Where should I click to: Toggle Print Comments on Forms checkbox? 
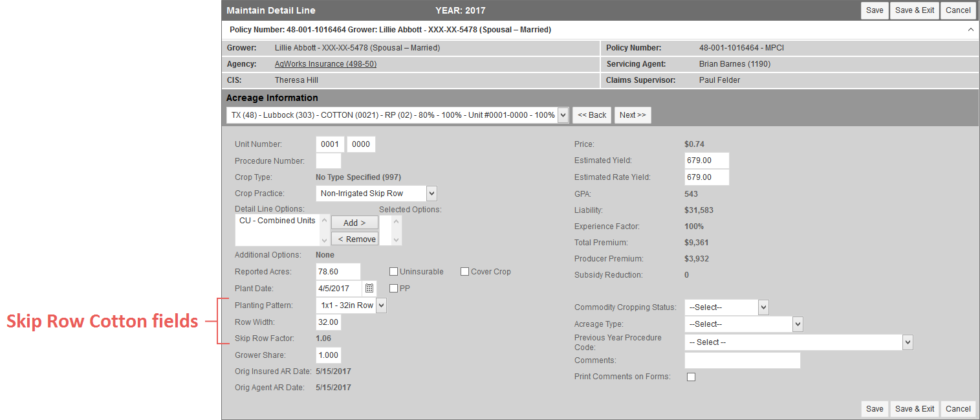pyautogui.click(x=691, y=377)
